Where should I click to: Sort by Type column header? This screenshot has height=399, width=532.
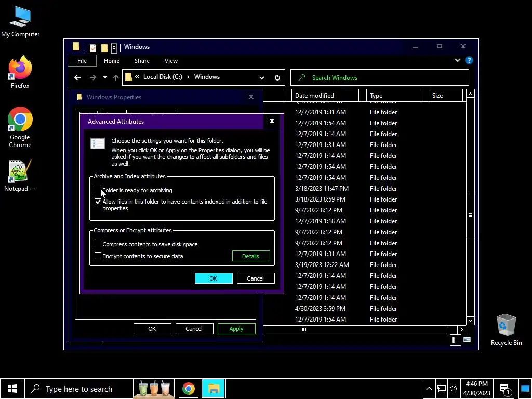point(394,96)
